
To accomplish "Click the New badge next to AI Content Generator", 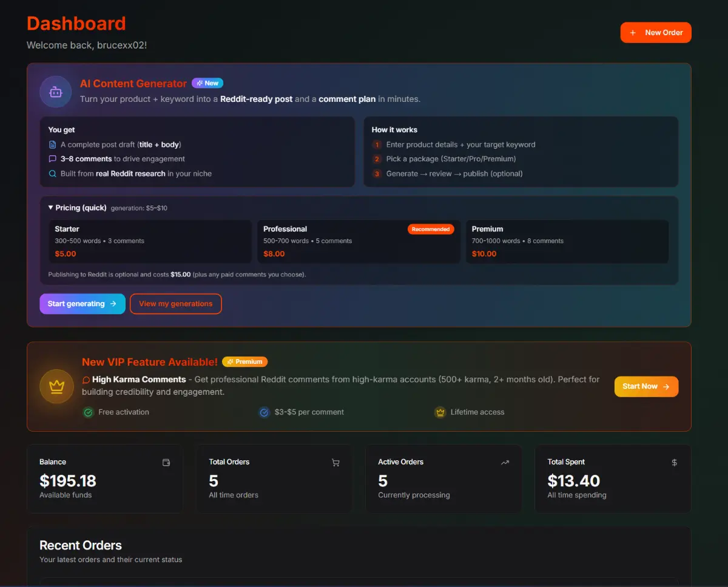I will [207, 83].
